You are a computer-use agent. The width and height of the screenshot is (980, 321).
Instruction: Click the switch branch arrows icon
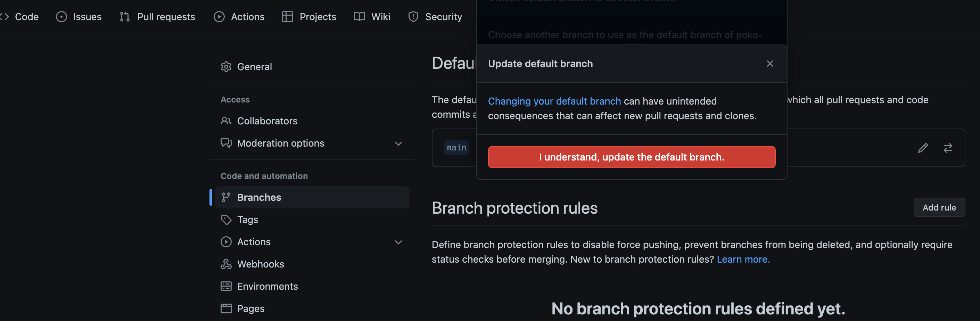coord(948,148)
